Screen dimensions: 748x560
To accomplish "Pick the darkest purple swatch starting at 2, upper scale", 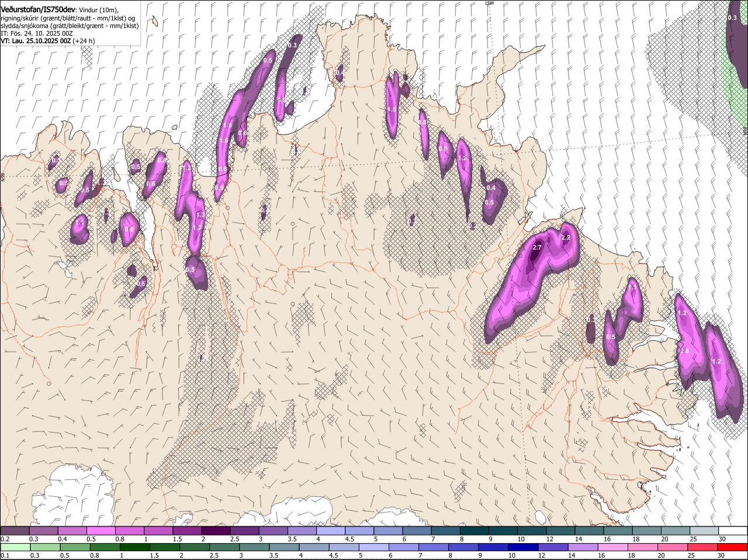I will click(216, 531).
